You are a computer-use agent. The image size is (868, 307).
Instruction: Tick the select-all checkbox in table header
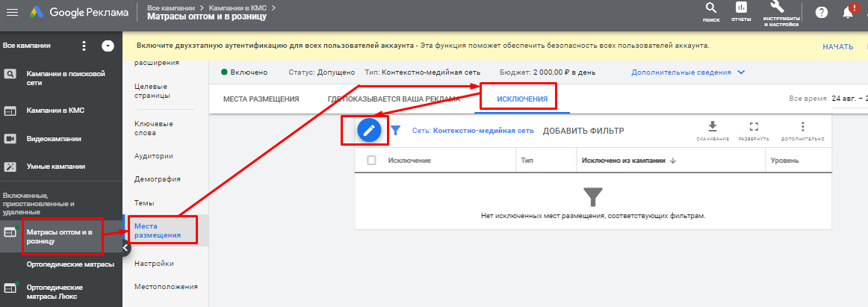[x=371, y=160]
